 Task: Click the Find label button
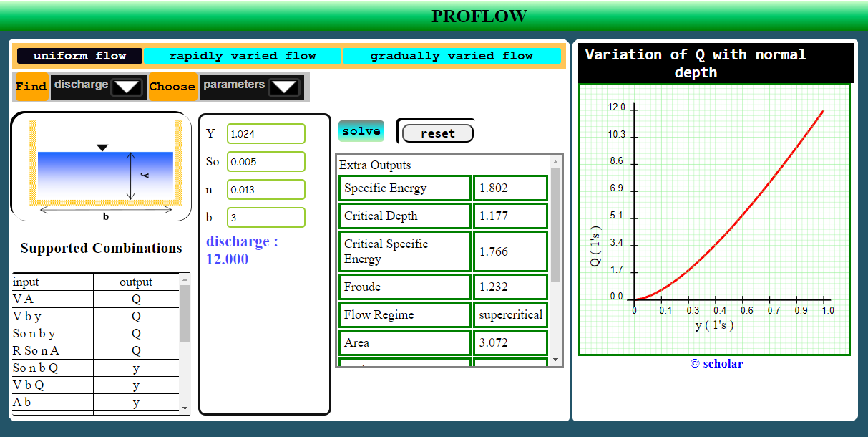(31, 86)
